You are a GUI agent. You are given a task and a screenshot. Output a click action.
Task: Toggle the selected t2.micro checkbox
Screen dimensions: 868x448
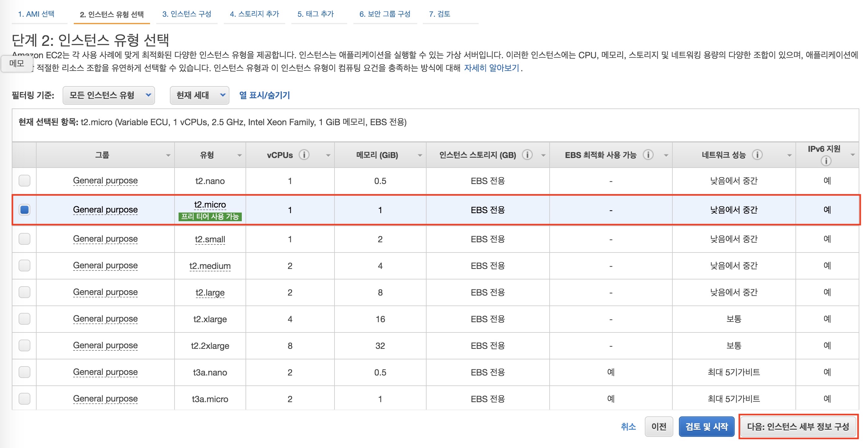tap(24, 209)
